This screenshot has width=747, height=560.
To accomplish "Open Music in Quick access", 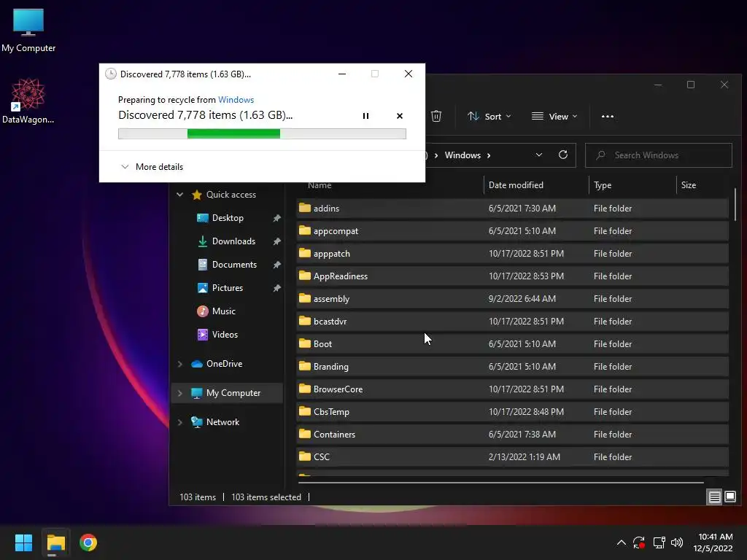I will tap(223, 311).
